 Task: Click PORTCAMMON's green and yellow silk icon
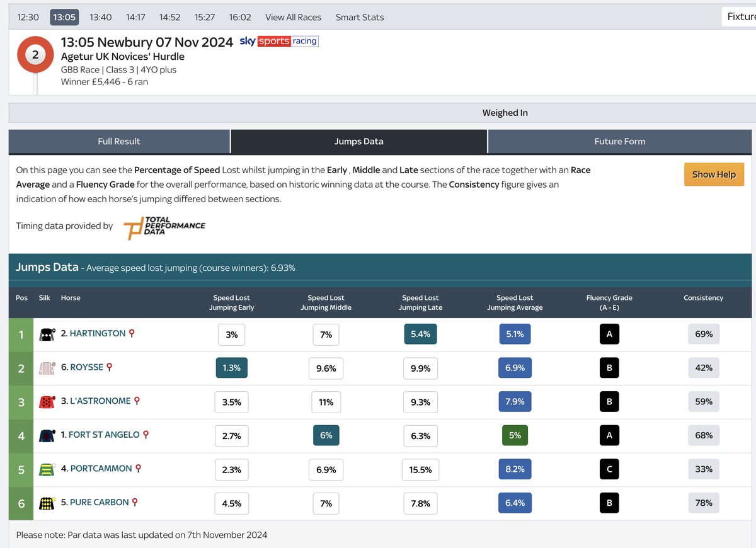(x=46, y=469)
